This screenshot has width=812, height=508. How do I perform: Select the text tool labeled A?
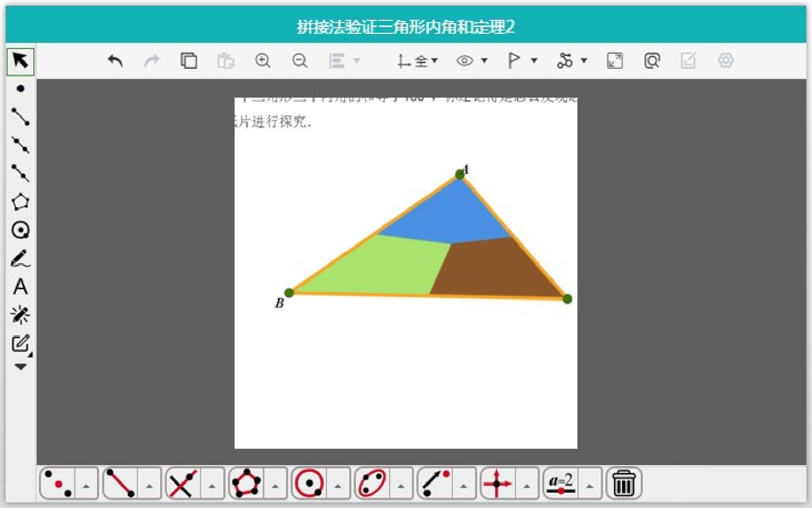20,287
